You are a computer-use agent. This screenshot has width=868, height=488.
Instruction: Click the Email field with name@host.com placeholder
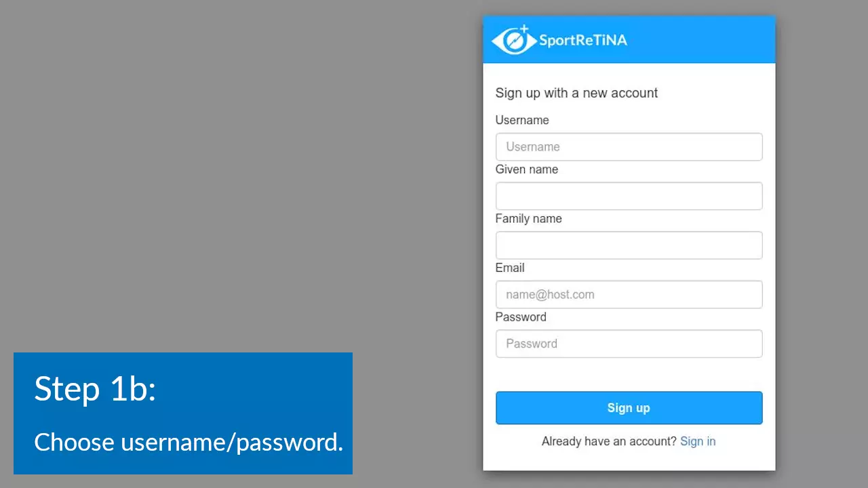(x=629, y=295)
